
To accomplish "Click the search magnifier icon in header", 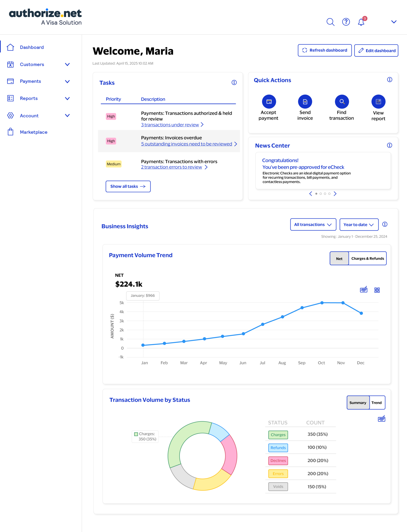I will tap(330, 22).
